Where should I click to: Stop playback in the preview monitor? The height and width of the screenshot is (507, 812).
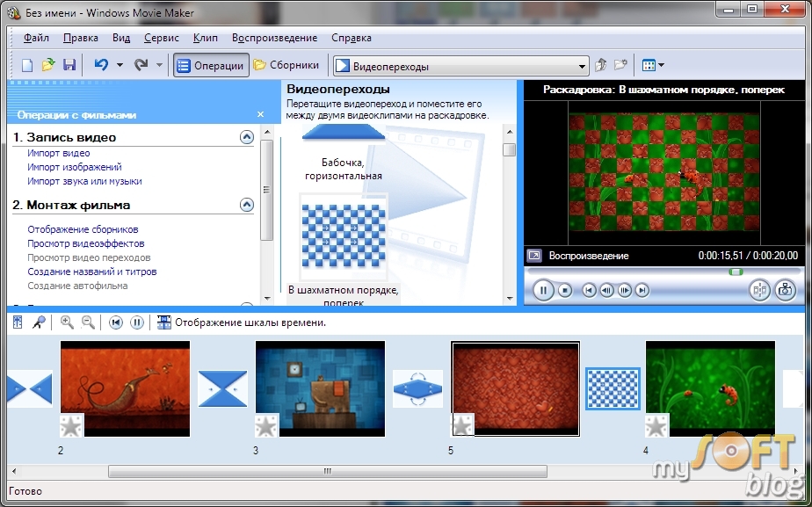565,290
